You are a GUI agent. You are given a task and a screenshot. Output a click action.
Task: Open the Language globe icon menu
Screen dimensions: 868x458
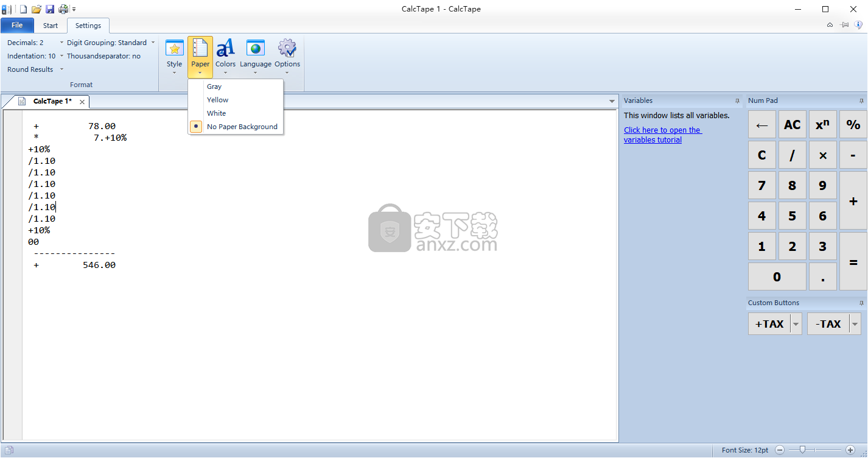(x=256, y=56)
